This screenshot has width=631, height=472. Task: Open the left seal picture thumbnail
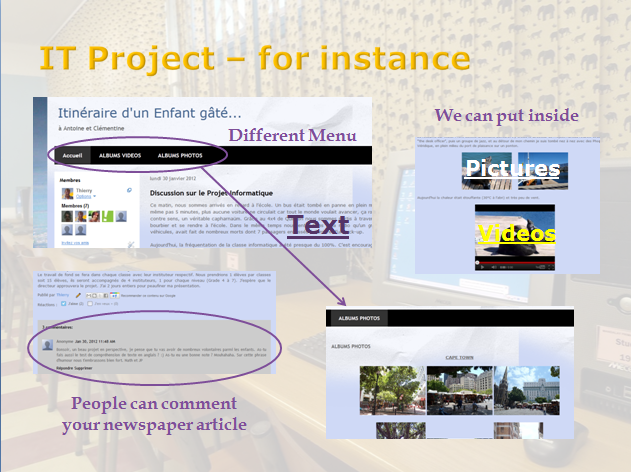[487, 171]
